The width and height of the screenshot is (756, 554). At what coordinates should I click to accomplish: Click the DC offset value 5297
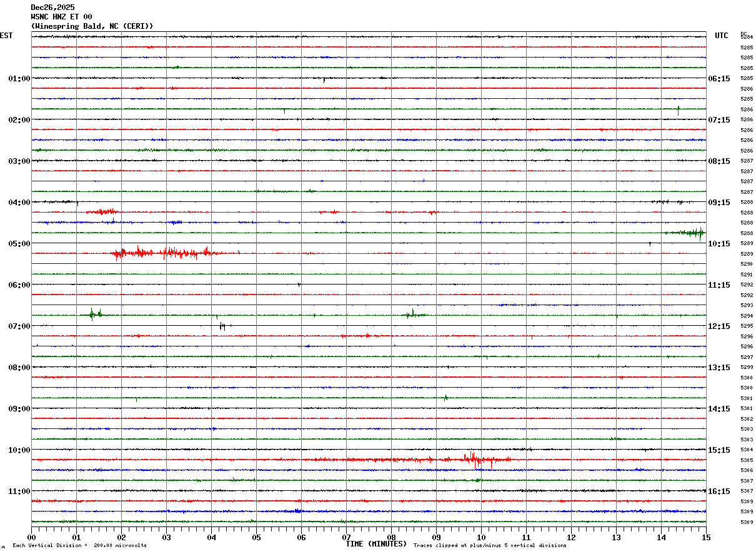pyautogui.click(x=747, y=357)
